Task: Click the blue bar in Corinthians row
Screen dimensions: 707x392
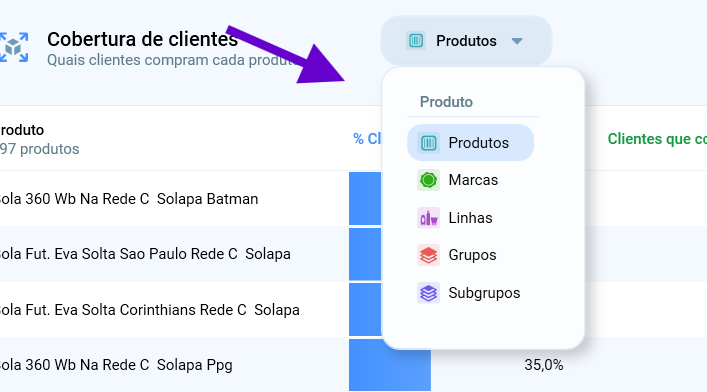Action: pyautogui.click(x=365, y=309)
